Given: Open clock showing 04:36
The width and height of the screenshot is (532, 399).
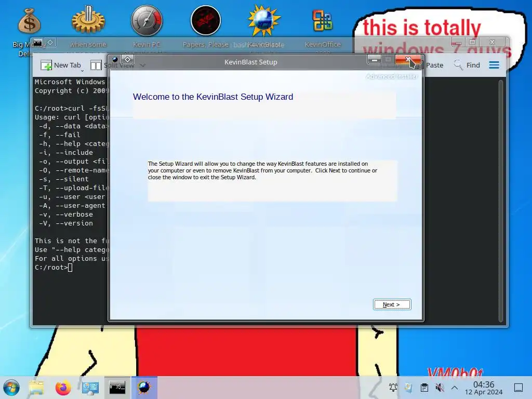Looking at the screenshot, I should pos(484,388).
